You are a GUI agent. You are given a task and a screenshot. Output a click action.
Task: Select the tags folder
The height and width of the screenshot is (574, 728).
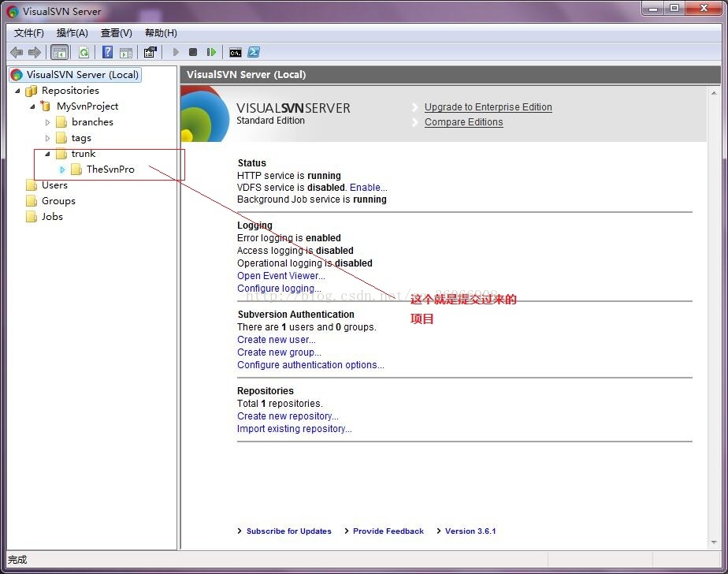tap(81, 137)
